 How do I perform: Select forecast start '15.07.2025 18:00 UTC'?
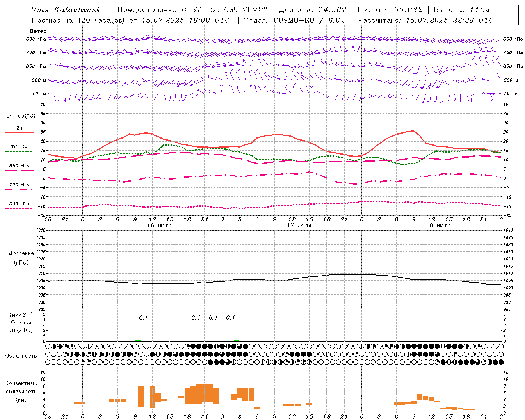pos(185,20)
